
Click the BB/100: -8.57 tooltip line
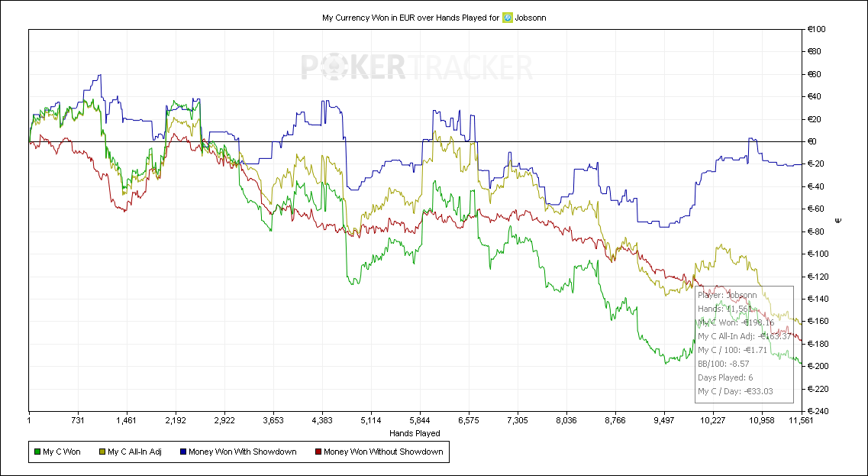coord(724,364)
